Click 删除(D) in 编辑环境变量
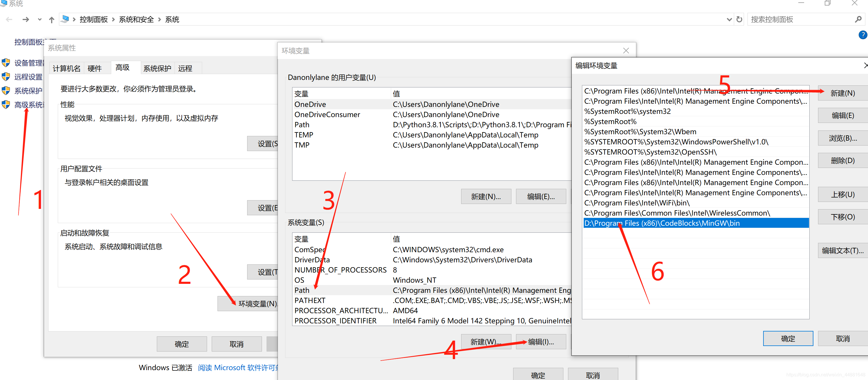Image resolution: width=868 pixels, height=380 pixels. pos(843,160)
